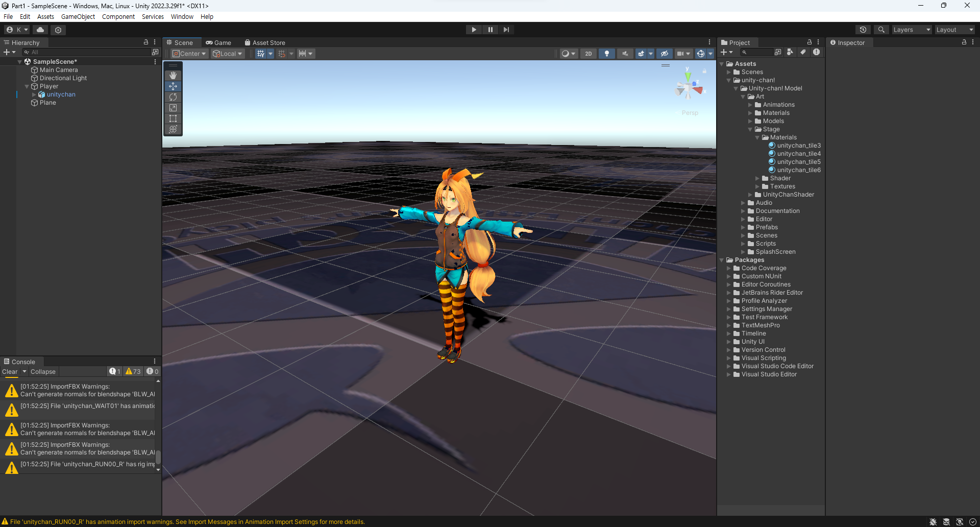The height and width of the screenshot is (527, 980).
Task: Lock the Scene gizmo rotation padlock
Action: tap(704, 71)
